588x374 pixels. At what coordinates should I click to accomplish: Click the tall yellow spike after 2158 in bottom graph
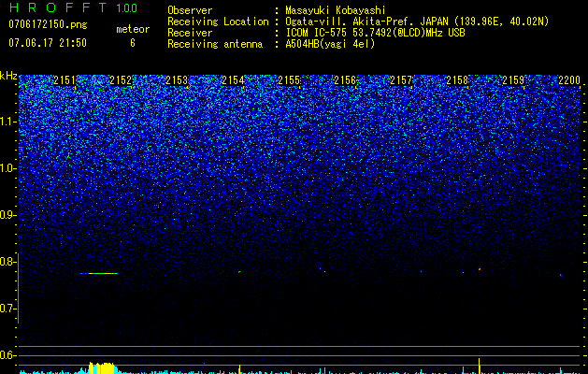click(480, 366)
